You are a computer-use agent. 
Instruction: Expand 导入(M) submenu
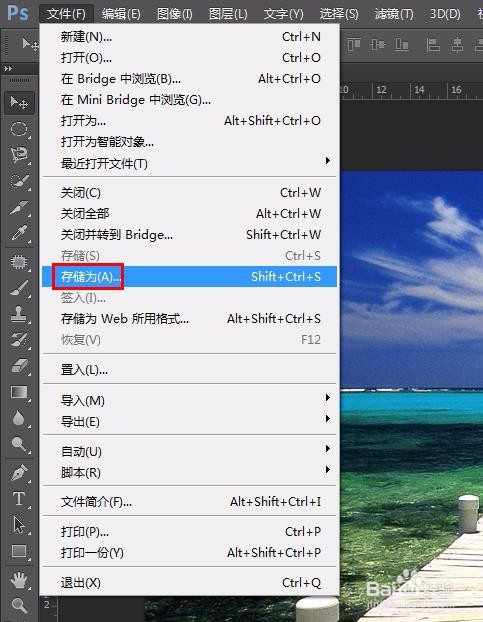click(x=328, y=397)
